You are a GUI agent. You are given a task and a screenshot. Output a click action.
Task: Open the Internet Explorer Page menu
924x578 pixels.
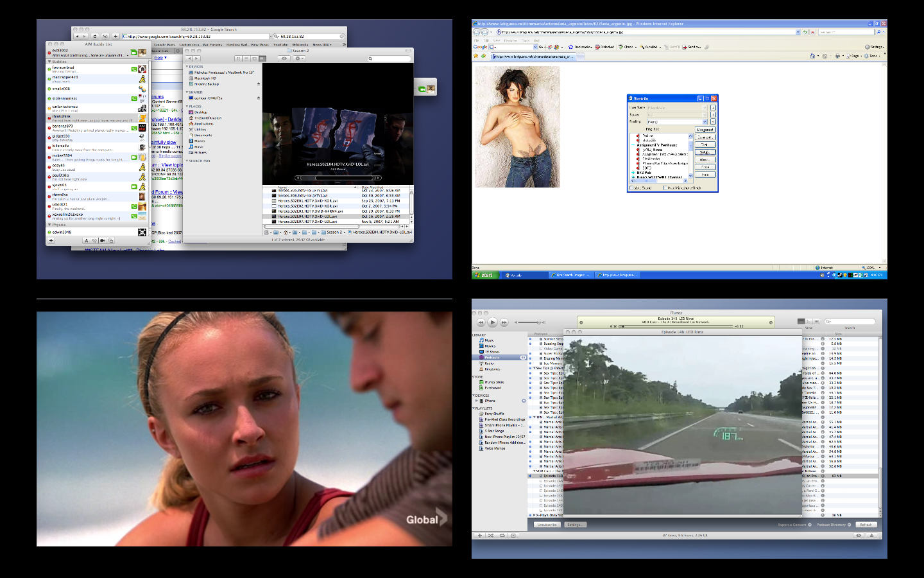(x=855, y=56)
